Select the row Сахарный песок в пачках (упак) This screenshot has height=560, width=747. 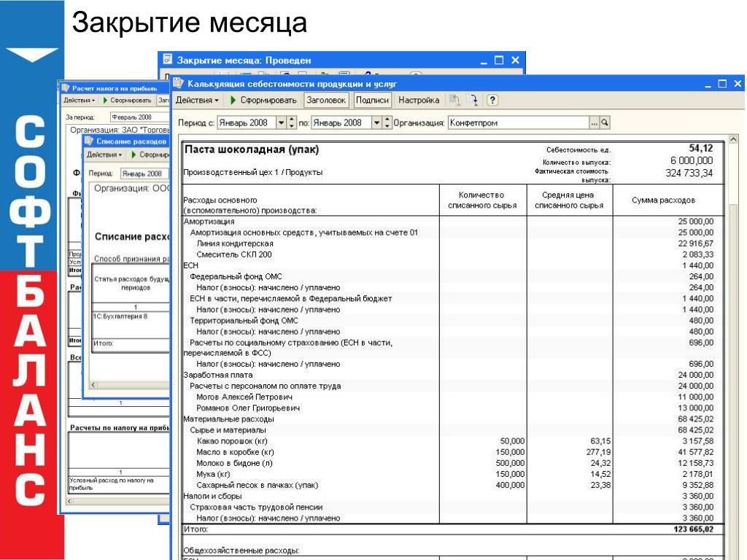[453, 485]
